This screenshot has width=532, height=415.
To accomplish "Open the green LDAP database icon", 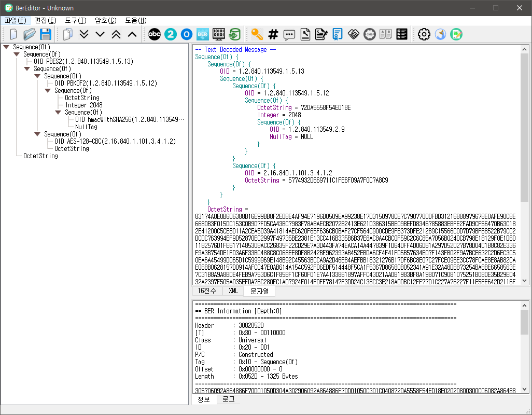I will pyautogui.click(x=235, y=34).
